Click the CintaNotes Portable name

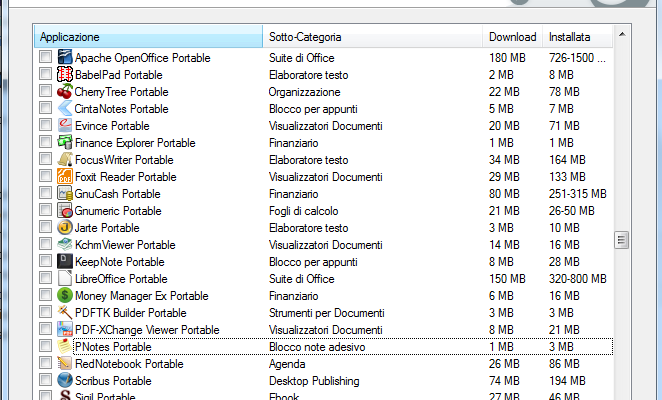[121, 109]
